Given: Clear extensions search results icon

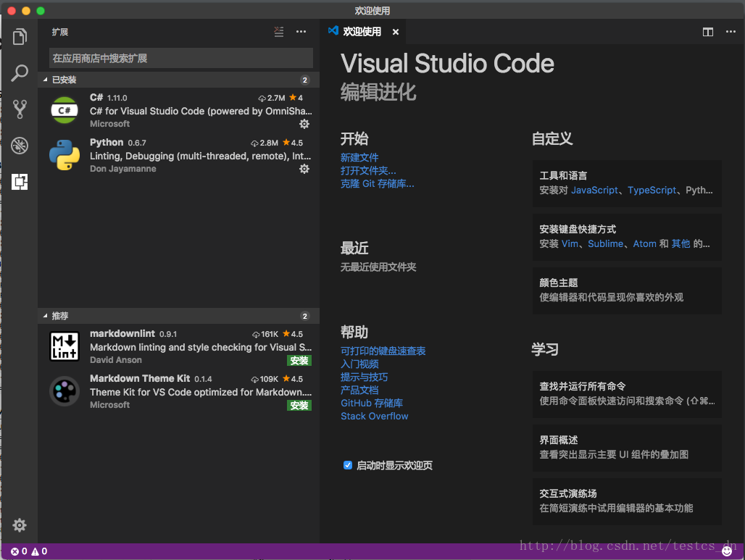Looking at the screenshot, I should (x=279, y=32).
